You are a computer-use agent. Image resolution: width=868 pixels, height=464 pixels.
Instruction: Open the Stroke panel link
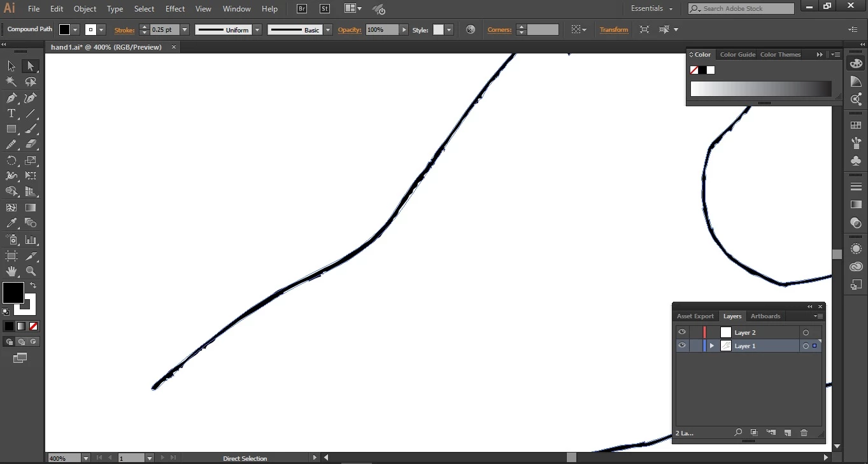[x=124, y=30]
